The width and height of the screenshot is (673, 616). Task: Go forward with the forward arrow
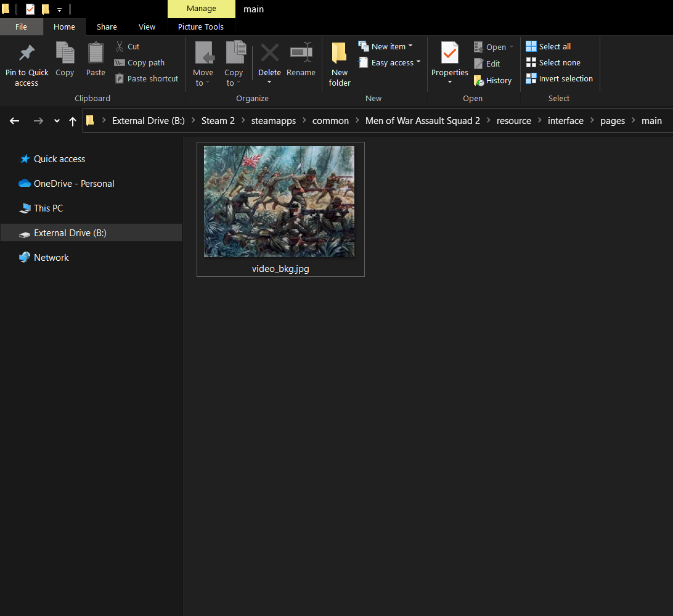pyautogui.click(x=38, y=121)
